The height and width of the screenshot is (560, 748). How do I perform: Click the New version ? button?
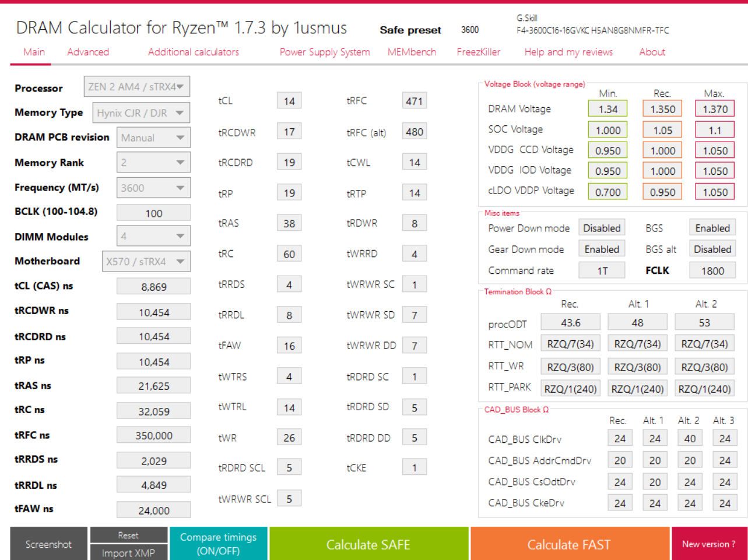(x=708, y=544)
